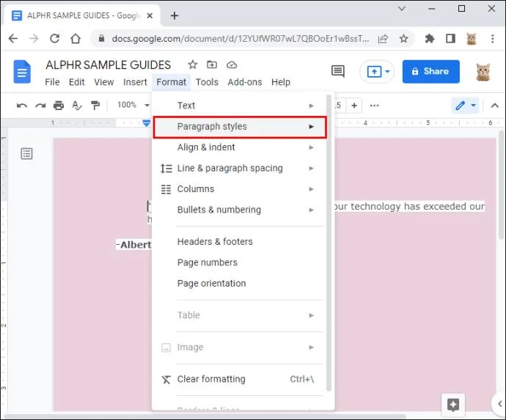Click the Undo icon in toolbar
Screen dimensions: 506x420
click(21, 106)
